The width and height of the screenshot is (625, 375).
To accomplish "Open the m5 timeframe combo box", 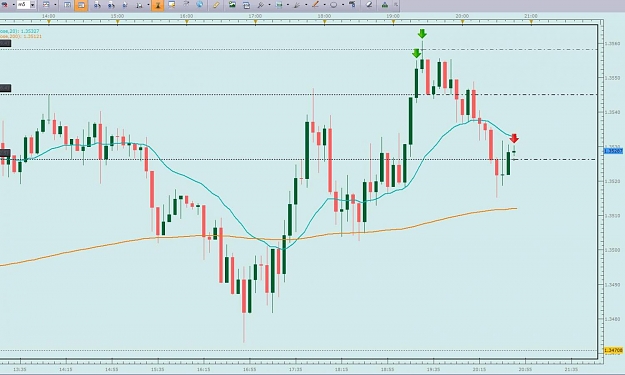I will (26, 5).
